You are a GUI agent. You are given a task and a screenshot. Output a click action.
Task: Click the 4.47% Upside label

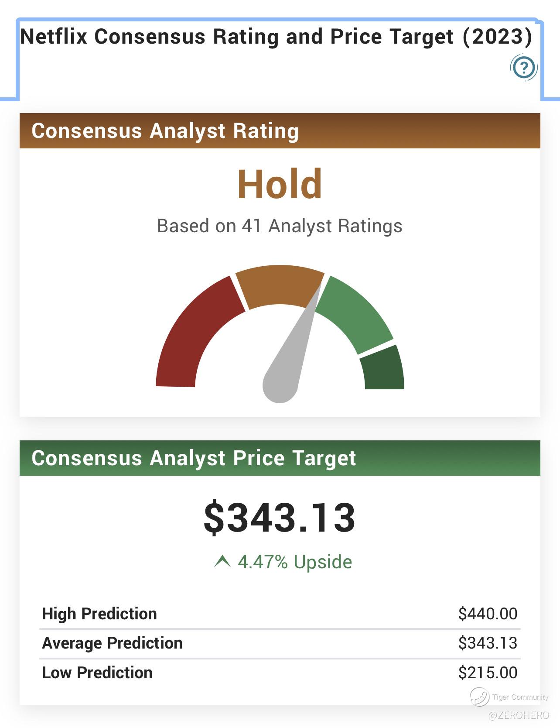pyautogui.click(x=295, y=562)
